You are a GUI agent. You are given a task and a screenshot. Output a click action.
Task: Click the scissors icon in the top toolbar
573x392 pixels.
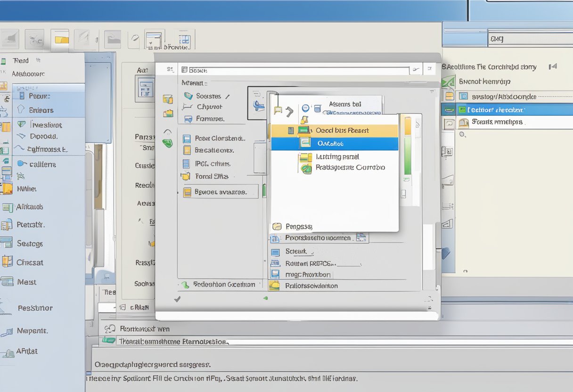[x=34, y=40]
